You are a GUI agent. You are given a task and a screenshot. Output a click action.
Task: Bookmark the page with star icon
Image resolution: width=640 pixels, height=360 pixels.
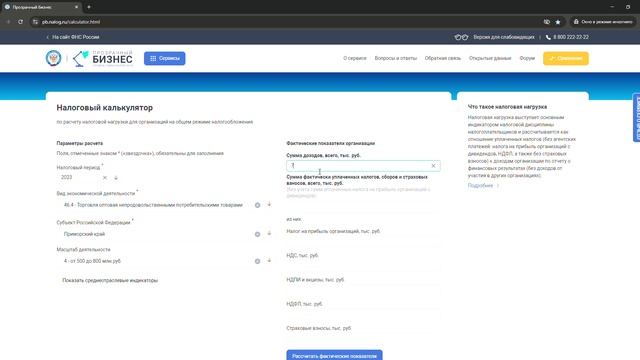point(558,22)
